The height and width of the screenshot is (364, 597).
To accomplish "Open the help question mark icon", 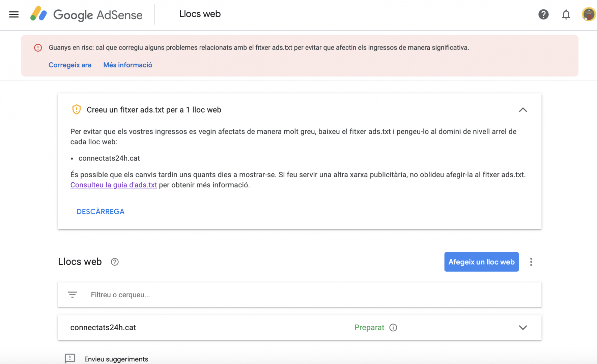I will click(x=543, y=14).
